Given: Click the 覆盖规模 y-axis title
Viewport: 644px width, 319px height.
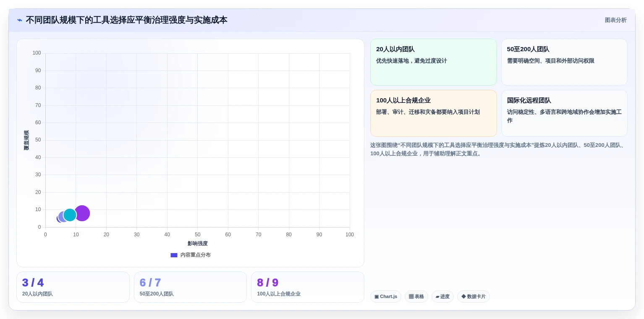Looking at the screenshot, I should point(26,140).
